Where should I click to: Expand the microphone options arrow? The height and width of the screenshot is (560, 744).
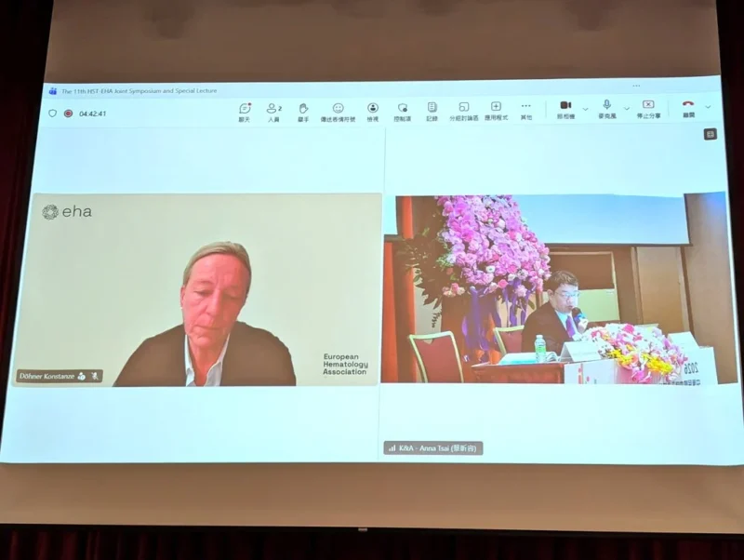pyautogui.click(x=627, y=108)
